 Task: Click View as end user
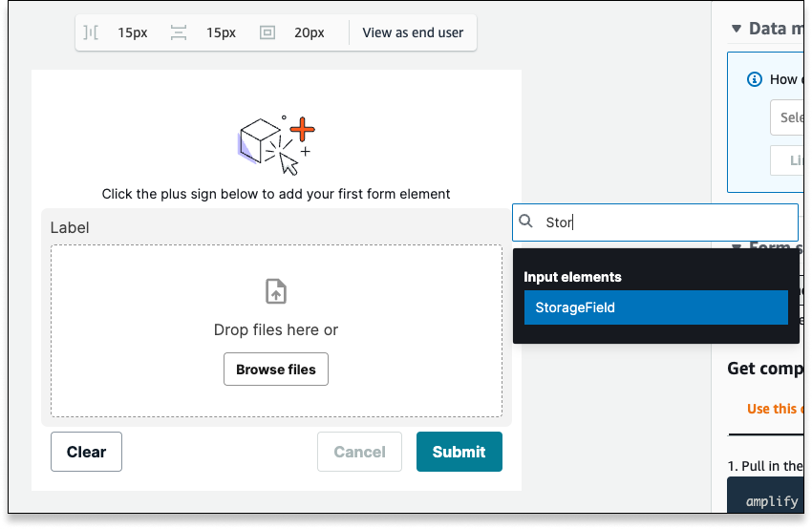point(413,32)
